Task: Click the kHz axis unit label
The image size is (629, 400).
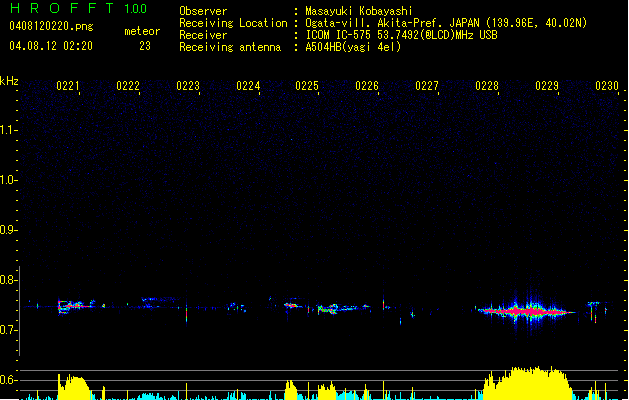Action: (x=9, y=81)
